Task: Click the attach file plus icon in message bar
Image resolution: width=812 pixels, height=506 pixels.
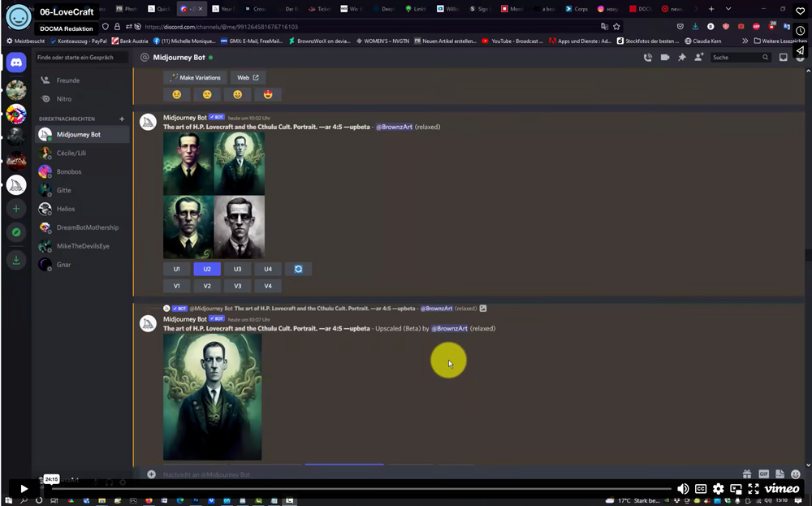Action: point(151,474)
